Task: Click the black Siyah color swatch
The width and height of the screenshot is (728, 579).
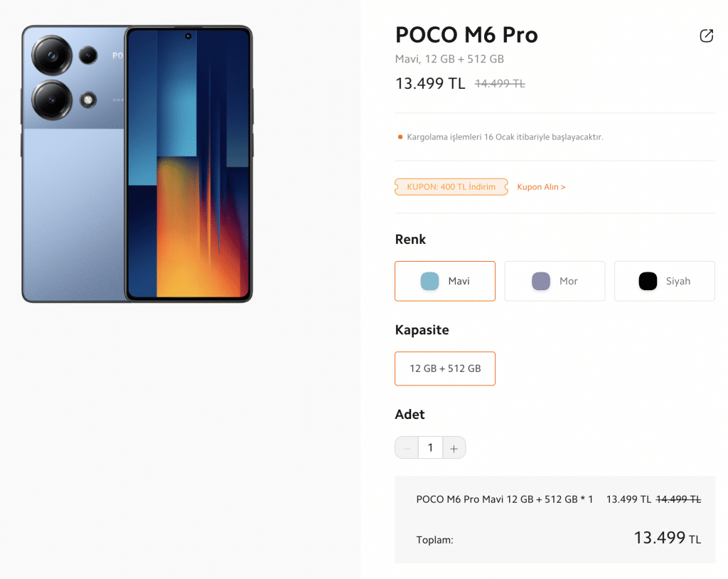Action: click(x=648, y=281)
